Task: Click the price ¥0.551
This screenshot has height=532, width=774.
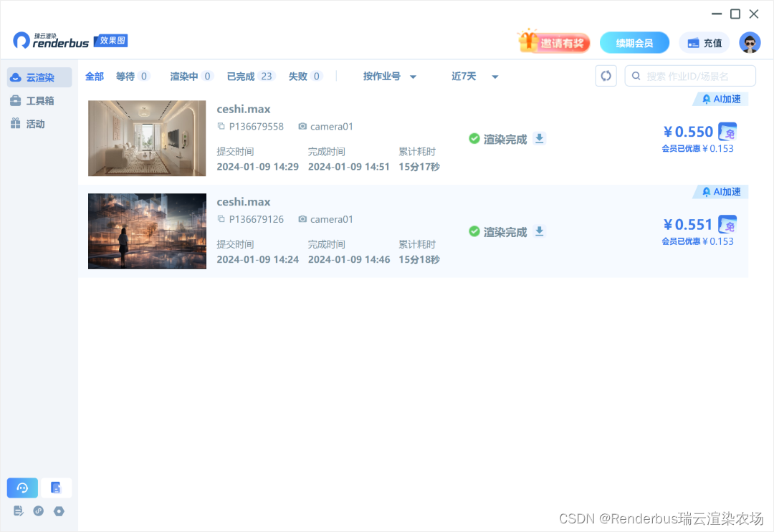Action: pos(688,224)
